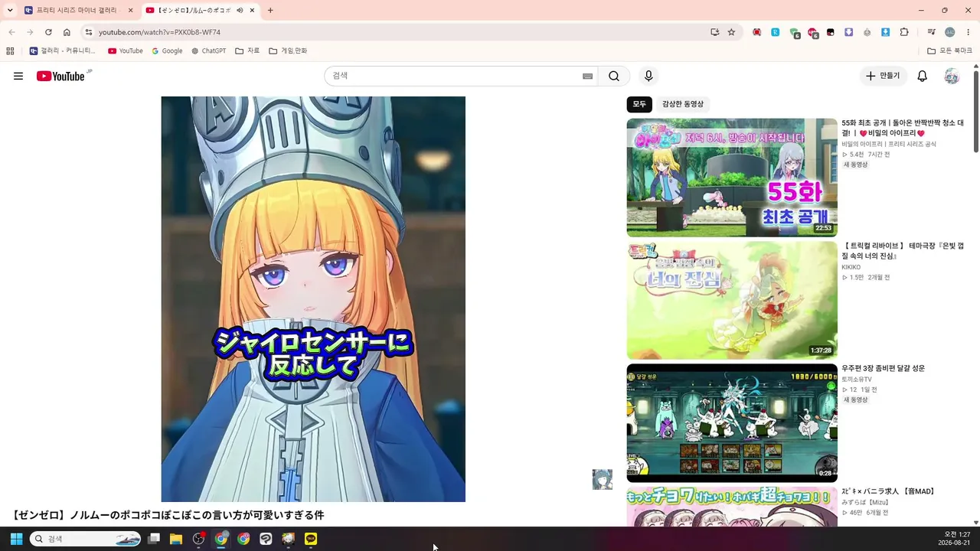Screen dimensions: 980x551
Task: Open the 너의 진심 video thumbnail
Action: (x=732, y=301)
